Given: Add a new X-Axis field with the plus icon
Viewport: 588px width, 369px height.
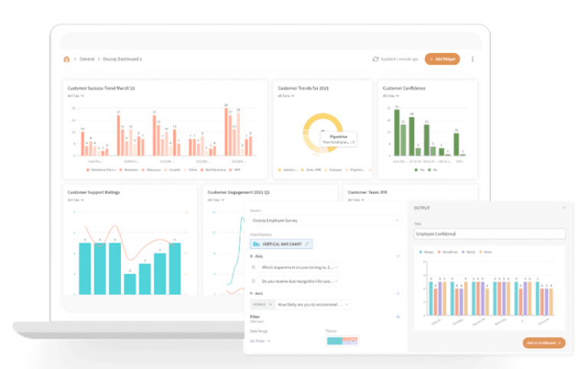Looking at the screenshot, I should pos(398,256).
